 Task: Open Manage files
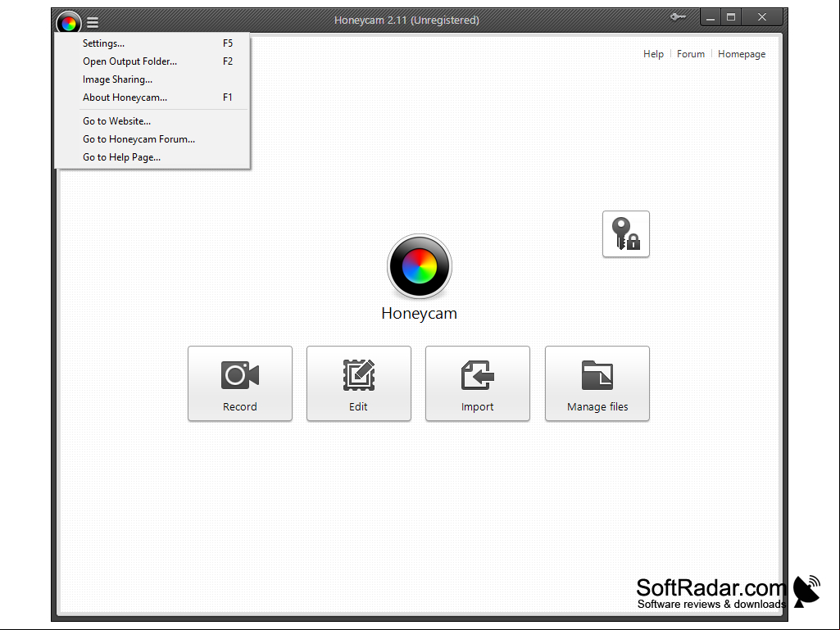(597, 383)
